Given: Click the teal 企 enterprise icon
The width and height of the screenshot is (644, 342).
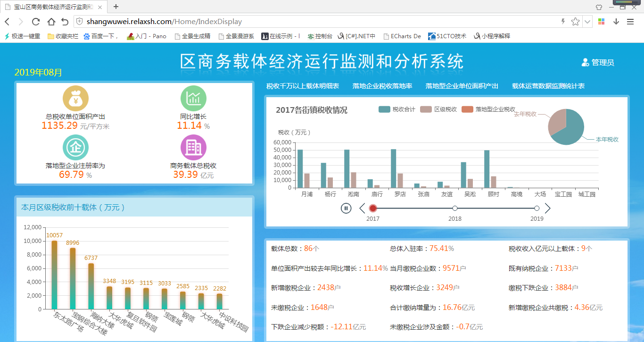Looking at the screenshot, I should click(x=75, y=148).
